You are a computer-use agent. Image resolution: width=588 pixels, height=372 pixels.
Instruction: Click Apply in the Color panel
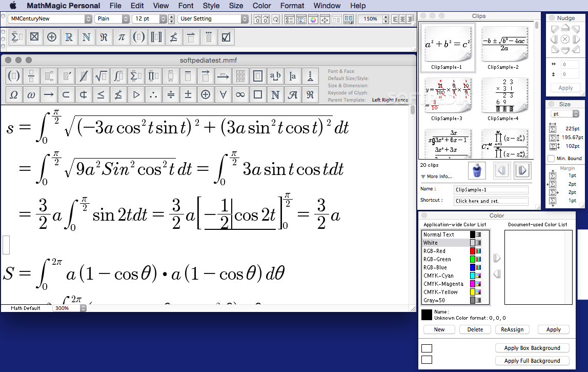pyautogui.click(x=554, y=329)
